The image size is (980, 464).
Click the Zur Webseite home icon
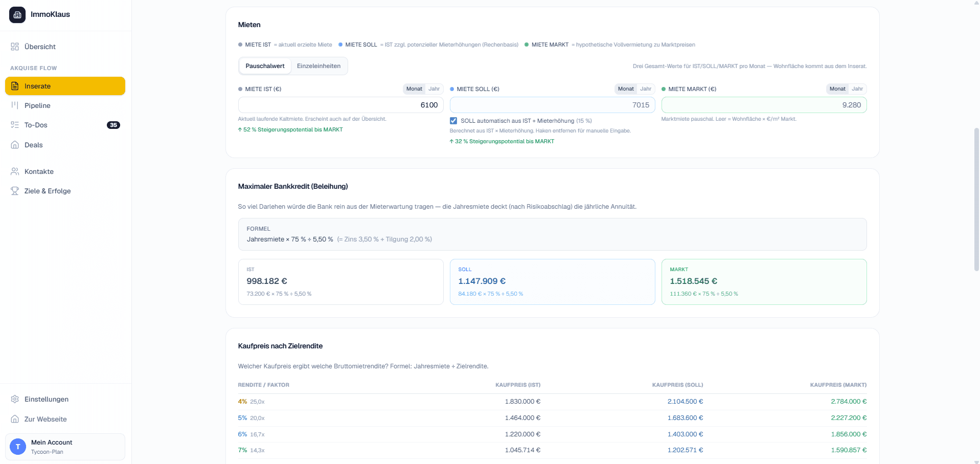tap(15, 419)
